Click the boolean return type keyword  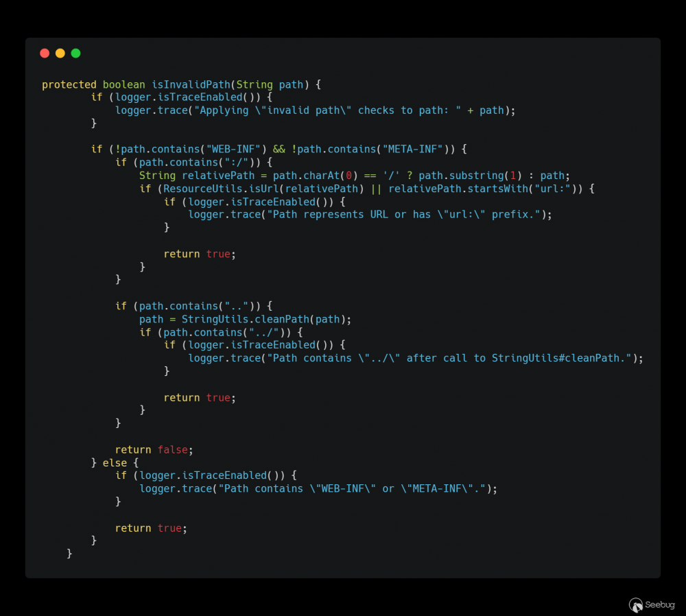(123, 84)
